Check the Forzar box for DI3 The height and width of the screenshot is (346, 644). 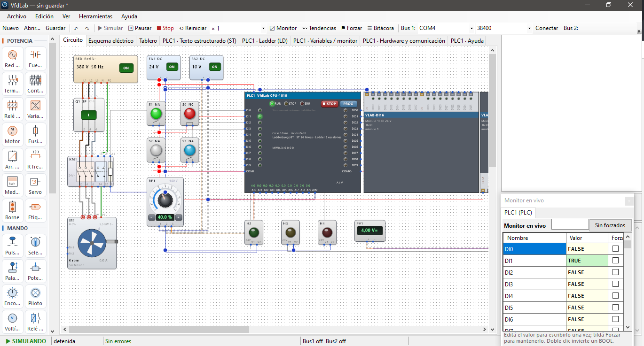pos(615,284)
